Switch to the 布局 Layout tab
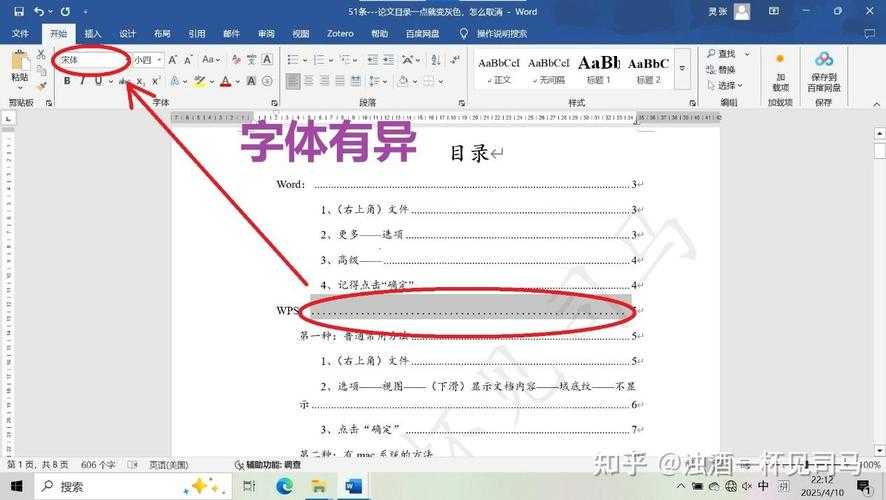 point(162,34)
